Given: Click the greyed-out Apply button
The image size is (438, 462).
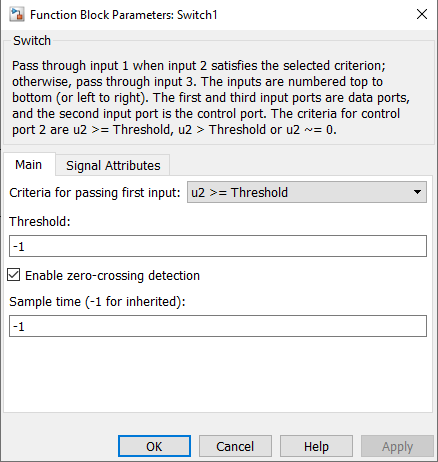Looking at the screenshot, I should 397,446.
